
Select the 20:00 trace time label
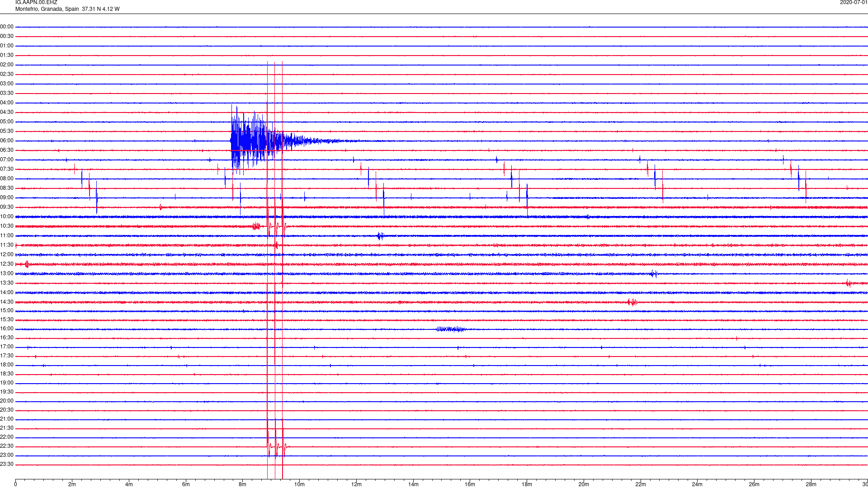7,401
